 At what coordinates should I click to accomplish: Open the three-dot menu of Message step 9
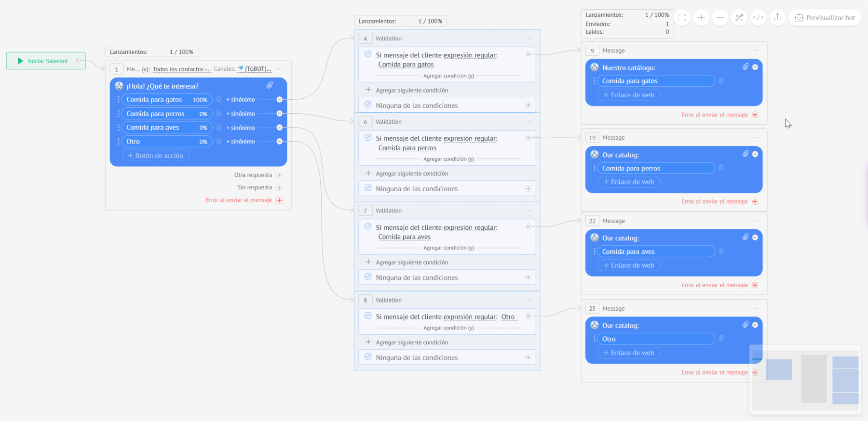click(756, 51)
